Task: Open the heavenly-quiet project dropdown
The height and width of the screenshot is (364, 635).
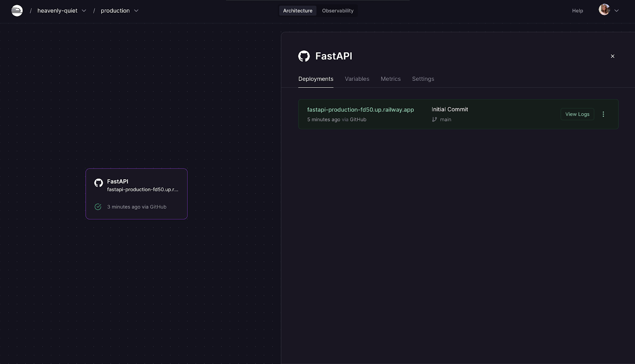Action: [x=84, y=11]
